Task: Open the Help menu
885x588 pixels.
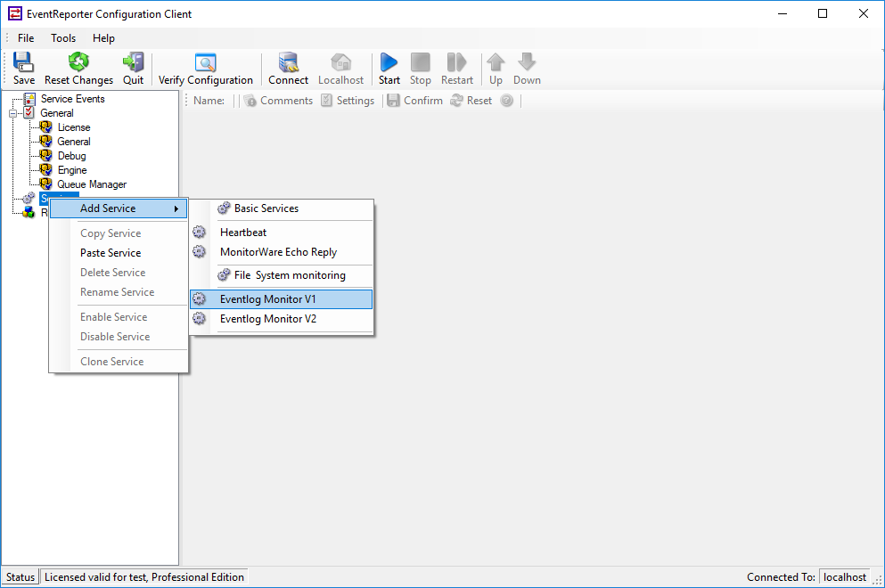Action: click(x=104, y=37)
